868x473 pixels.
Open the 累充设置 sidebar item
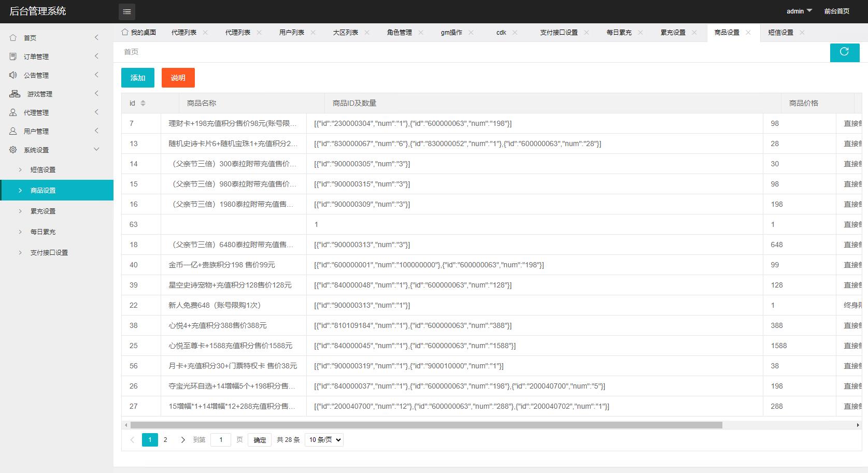pos(43,211)
